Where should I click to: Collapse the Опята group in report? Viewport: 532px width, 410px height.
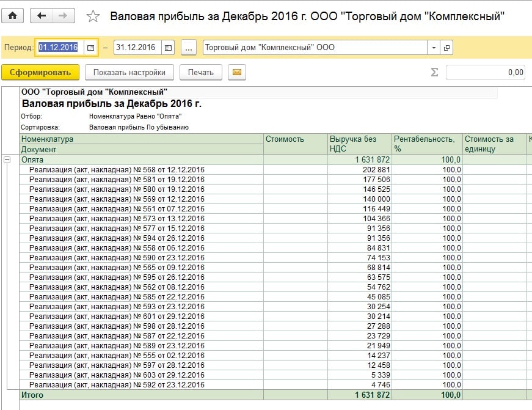7,159
